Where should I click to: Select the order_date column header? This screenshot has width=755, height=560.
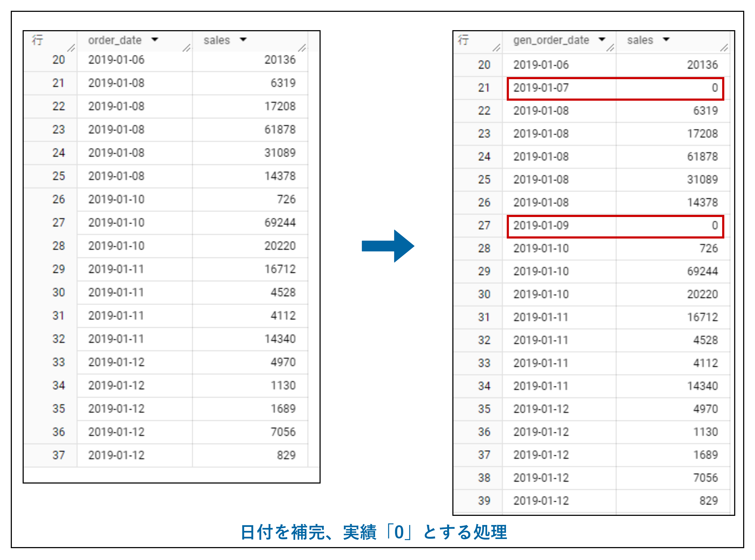point(115,40)
